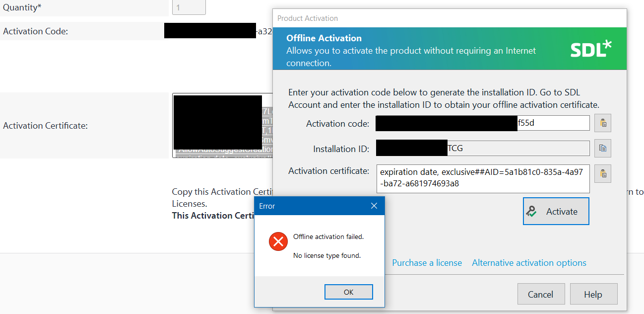Click the 'Offline Activation' heading
Viewport: 644px width, 314px height.
click(x=324, y=38)
